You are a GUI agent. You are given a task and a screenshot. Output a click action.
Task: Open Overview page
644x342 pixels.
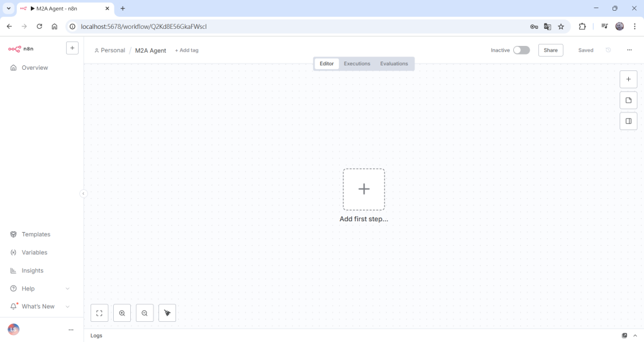click(35, 68)
